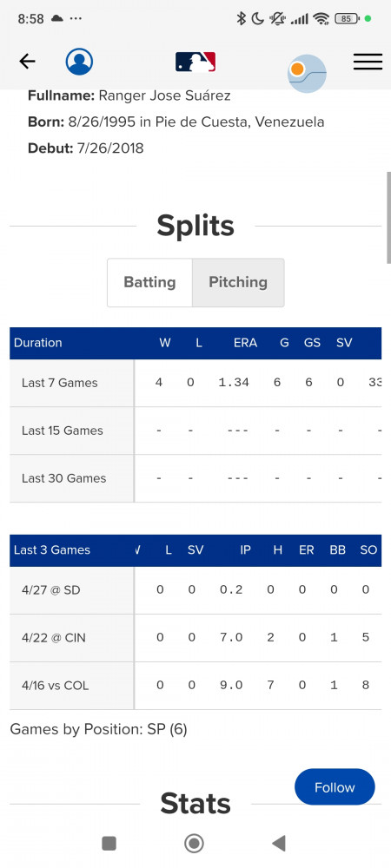The width and height of the screenshot is (391, 868).
Task: Tap the MLB logo
Action: click(195, 62)
